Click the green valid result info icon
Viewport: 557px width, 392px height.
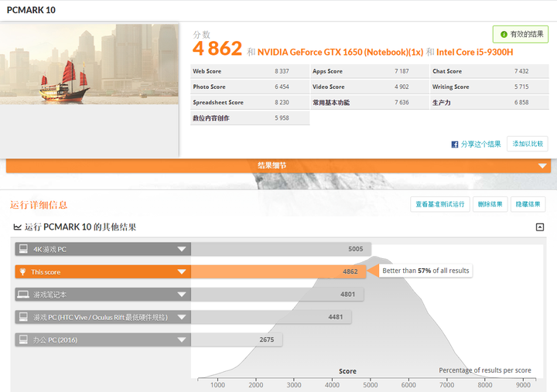504,35
